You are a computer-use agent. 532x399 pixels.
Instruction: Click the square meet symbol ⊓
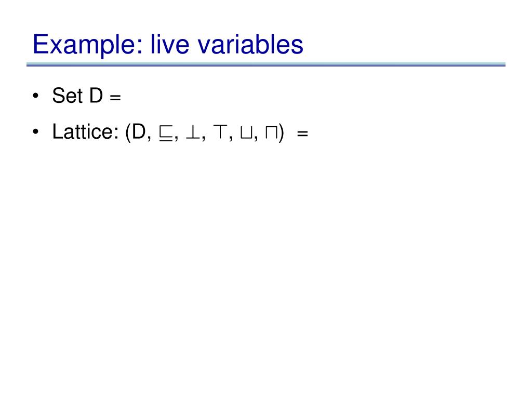coord(271,134)
